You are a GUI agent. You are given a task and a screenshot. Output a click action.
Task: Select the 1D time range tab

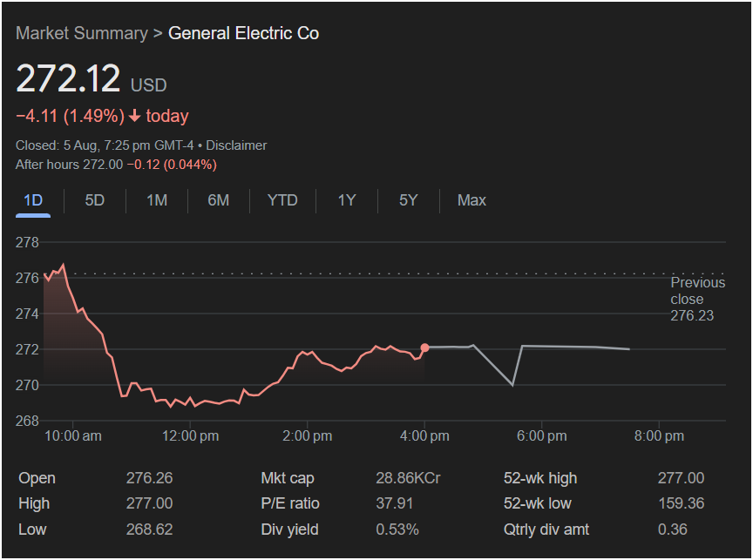(33, 200)
